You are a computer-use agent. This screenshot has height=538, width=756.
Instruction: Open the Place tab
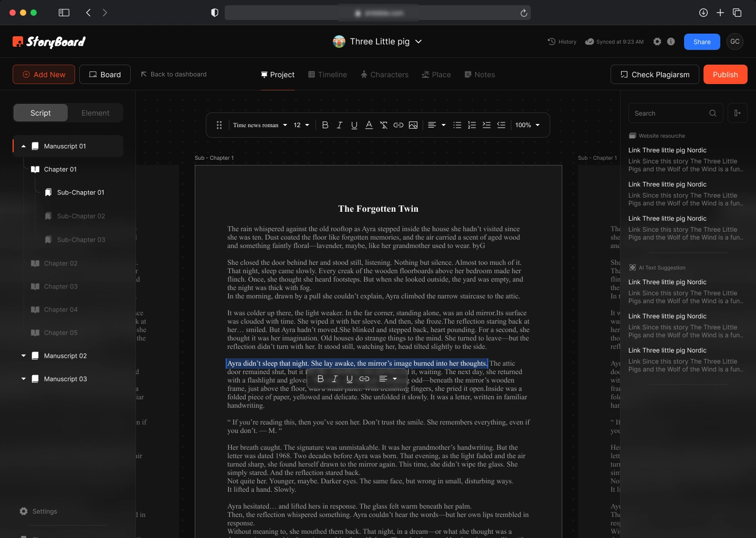click(x=436, y=75)
